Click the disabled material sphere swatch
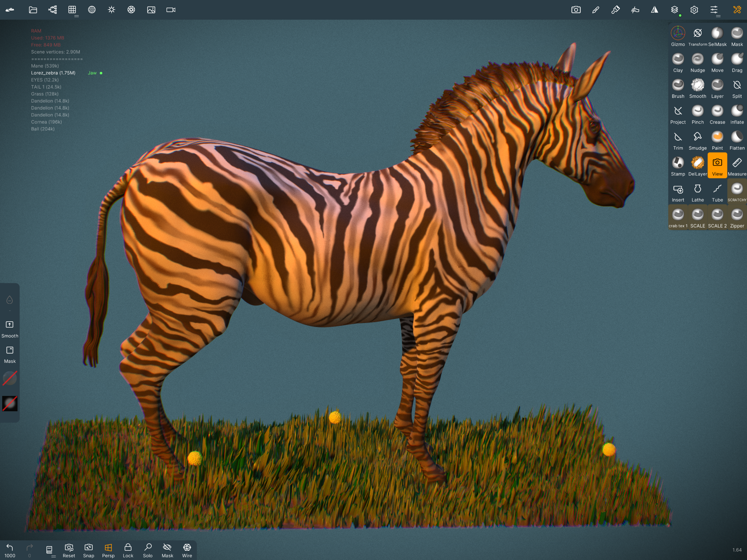The width and height of the screenshot is (747, 560). point(10,378)
